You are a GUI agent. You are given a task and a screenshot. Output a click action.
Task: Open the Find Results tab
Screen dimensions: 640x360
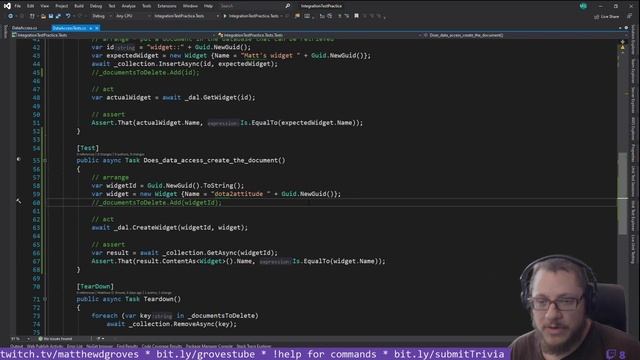tap(127, 346)
